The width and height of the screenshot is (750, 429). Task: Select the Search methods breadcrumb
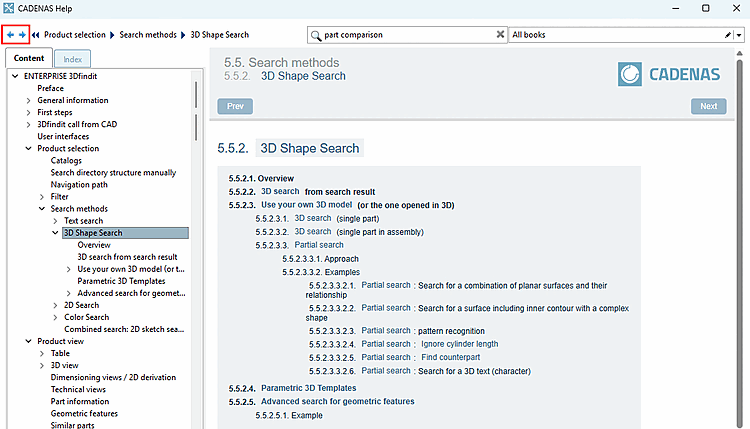148,34
